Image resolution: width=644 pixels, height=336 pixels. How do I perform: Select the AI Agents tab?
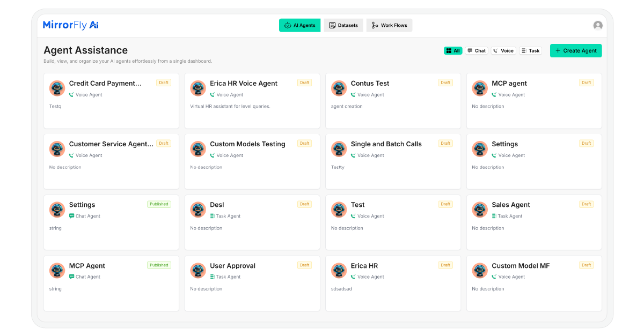(299, 25)
